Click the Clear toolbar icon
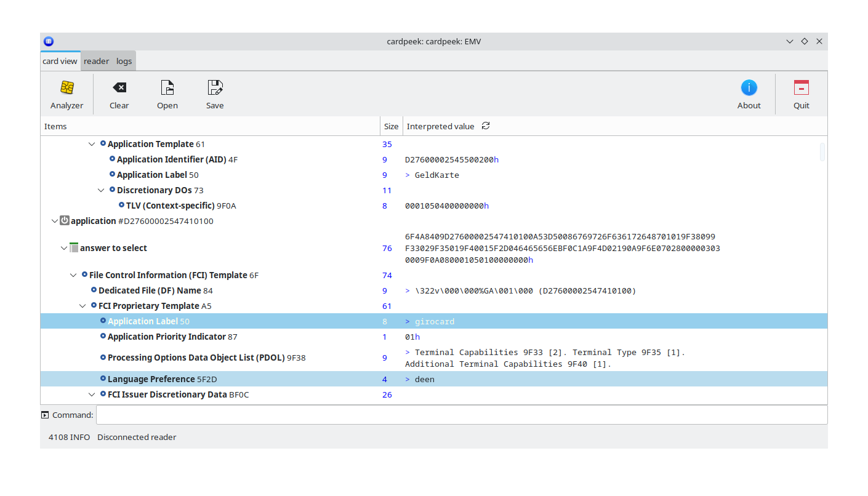This screenshot has width=868, height=496. (x=119, y=88)
